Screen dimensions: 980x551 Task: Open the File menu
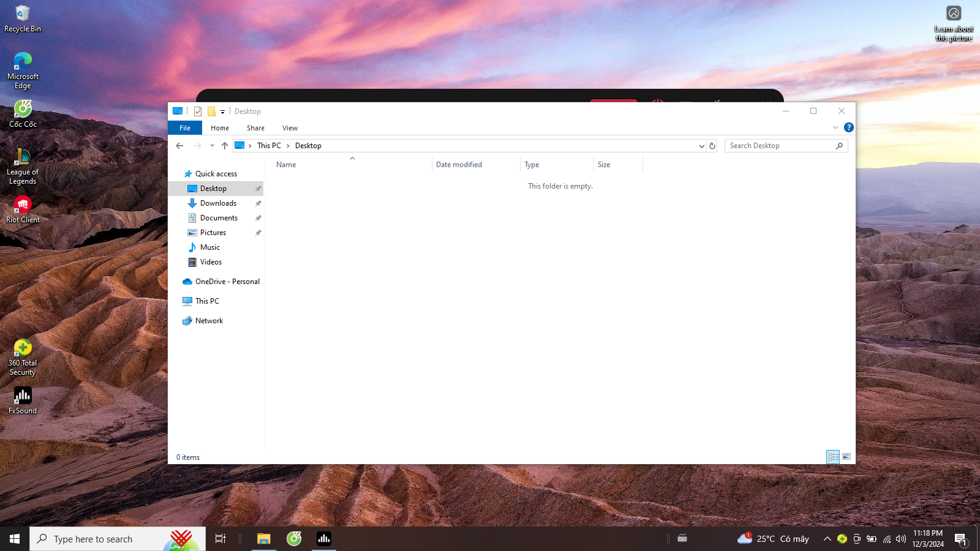click(x=185, y=128)
